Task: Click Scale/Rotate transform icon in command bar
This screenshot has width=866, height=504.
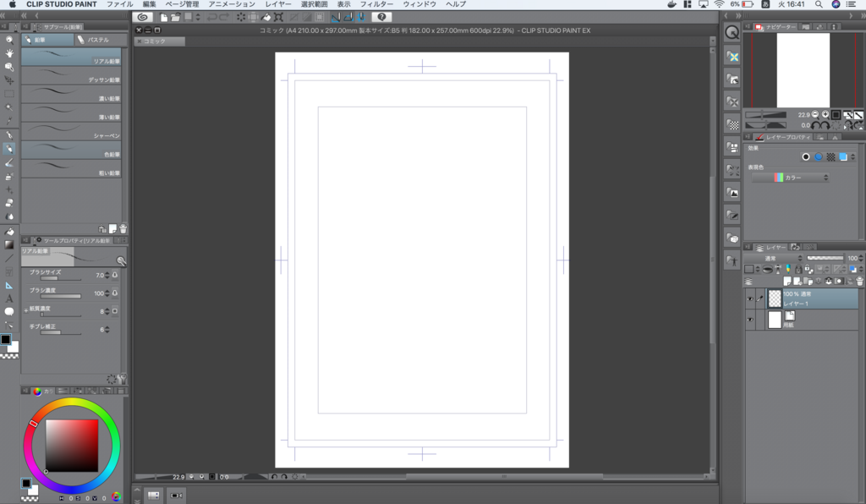Action: (279, 17)
